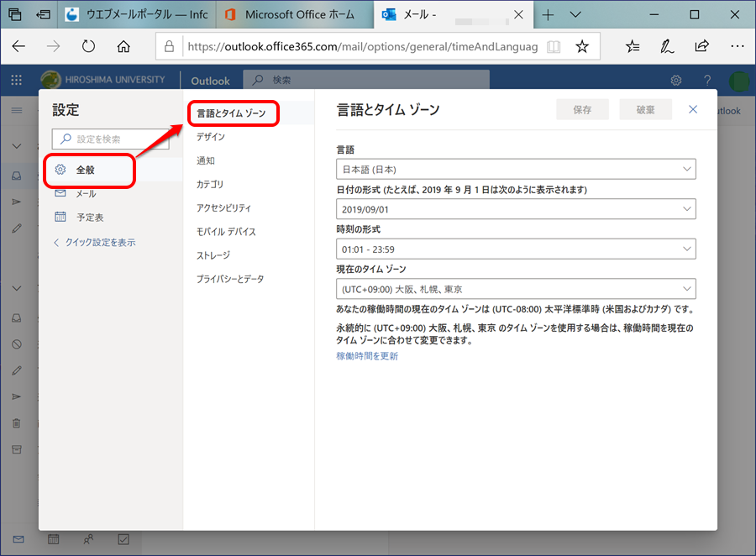Click the browser address bar URL
The height and width of the screenshot is (556, 756).
click(363, 46)
